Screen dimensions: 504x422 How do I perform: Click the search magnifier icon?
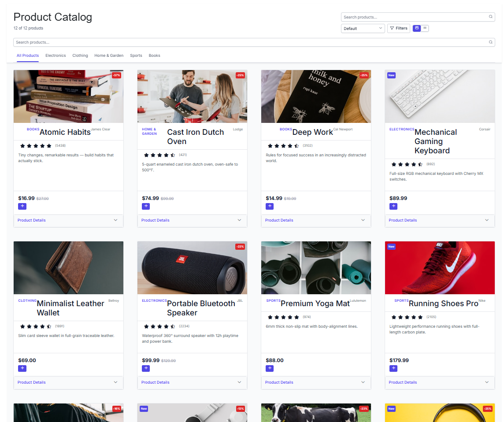coord(490,16)
